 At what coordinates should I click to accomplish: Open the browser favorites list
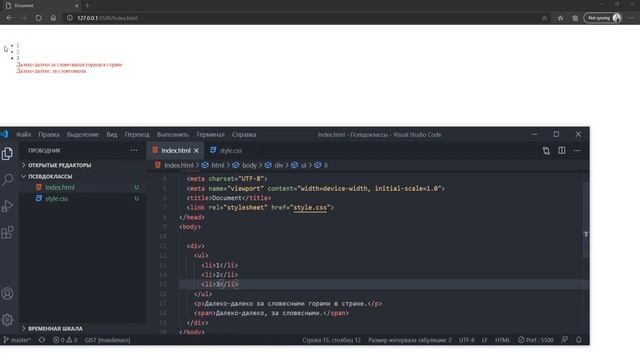(x=560, y=18)
